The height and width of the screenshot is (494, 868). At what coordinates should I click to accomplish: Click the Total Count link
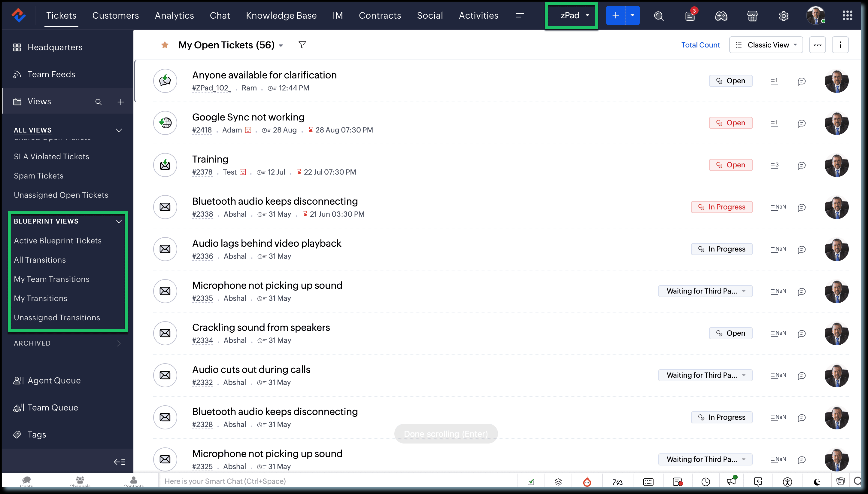pos(700,45)
